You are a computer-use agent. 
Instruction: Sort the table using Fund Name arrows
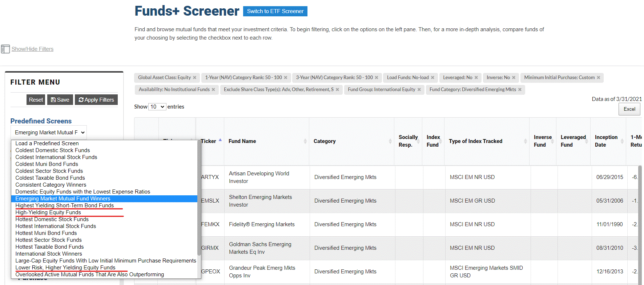point(305,141)
